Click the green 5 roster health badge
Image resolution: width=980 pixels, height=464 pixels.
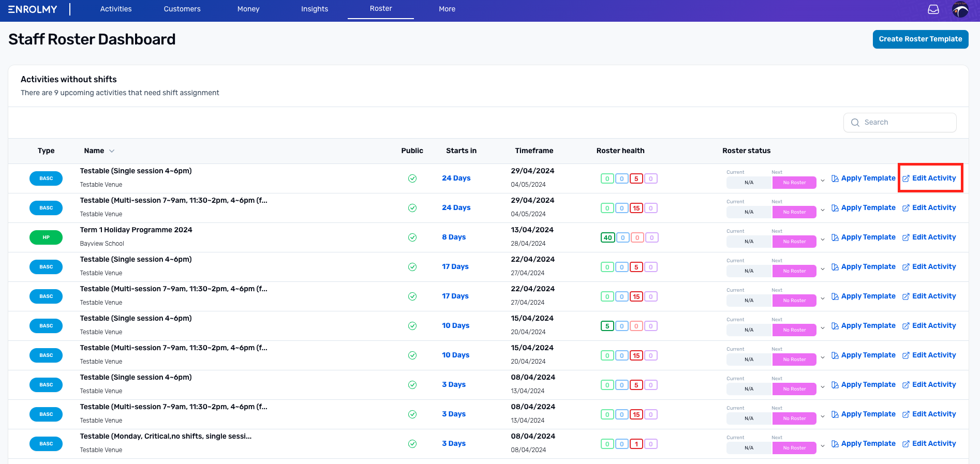pos(607,326)
